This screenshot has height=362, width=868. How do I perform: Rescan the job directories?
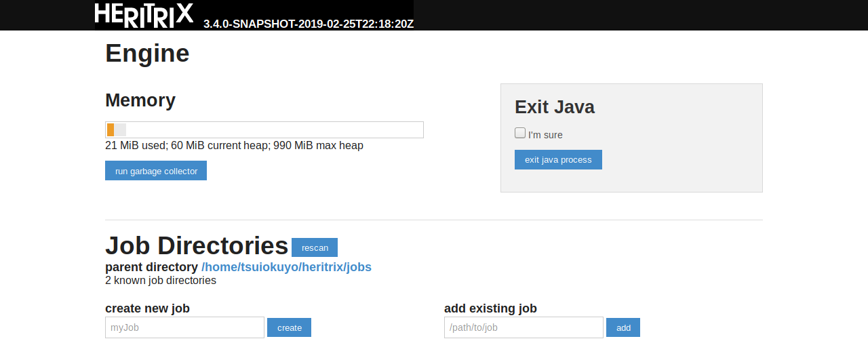tap(315, 247)
